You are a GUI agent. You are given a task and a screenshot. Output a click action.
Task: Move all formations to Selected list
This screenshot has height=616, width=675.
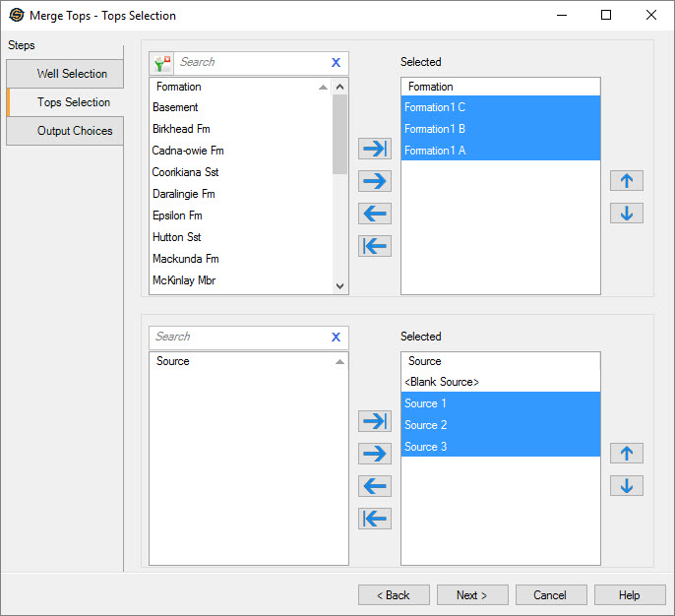375,149
